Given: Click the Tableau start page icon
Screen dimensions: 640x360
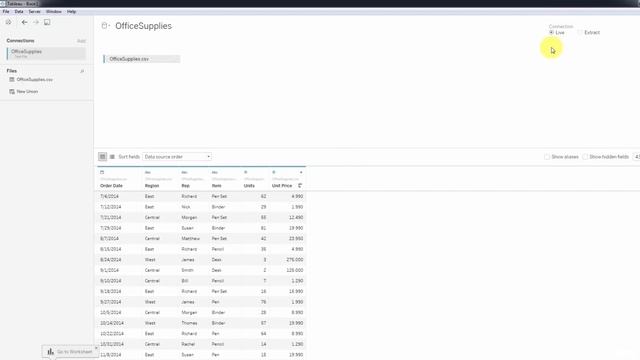Looking at the screenshot, I should coord(9,22).
